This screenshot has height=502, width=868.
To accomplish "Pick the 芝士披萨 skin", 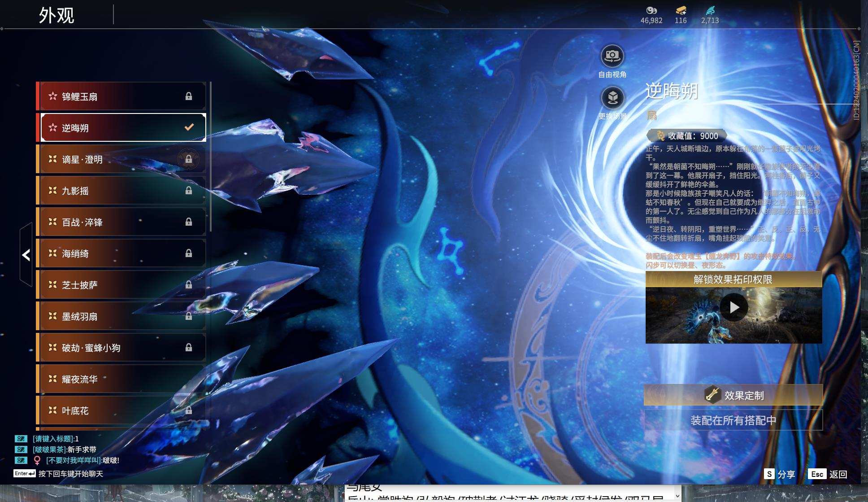I will coord(121,285).
